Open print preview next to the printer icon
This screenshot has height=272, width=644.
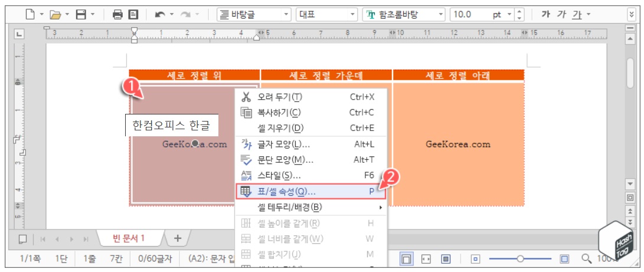(133, 15)
